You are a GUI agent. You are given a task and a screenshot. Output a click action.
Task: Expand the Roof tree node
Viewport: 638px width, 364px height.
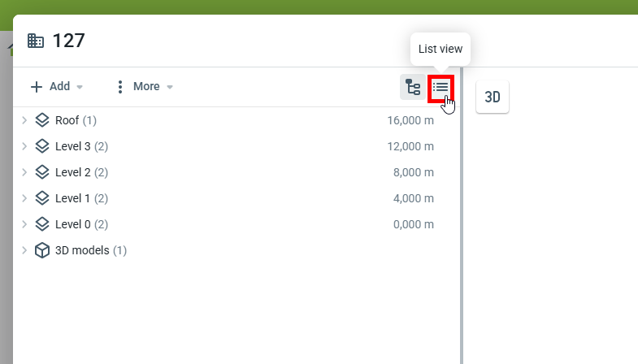[24, 120]
